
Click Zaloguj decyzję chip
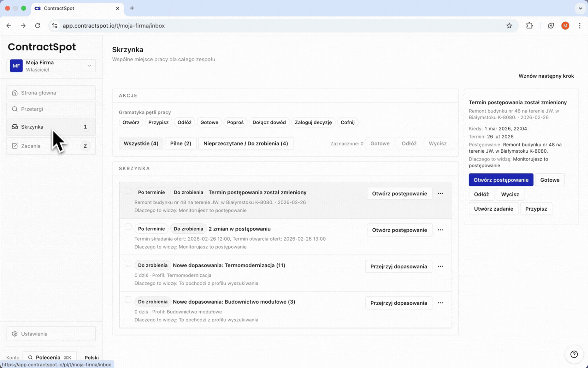coord(313,122)
